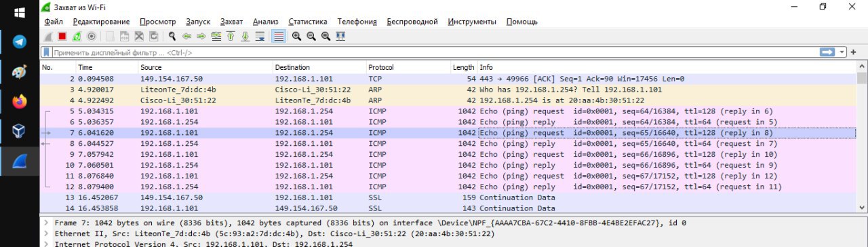The height and width of the screenshot is (247, 868).
Task: Stop the running packet capture
Action: (x=62, y=36)
